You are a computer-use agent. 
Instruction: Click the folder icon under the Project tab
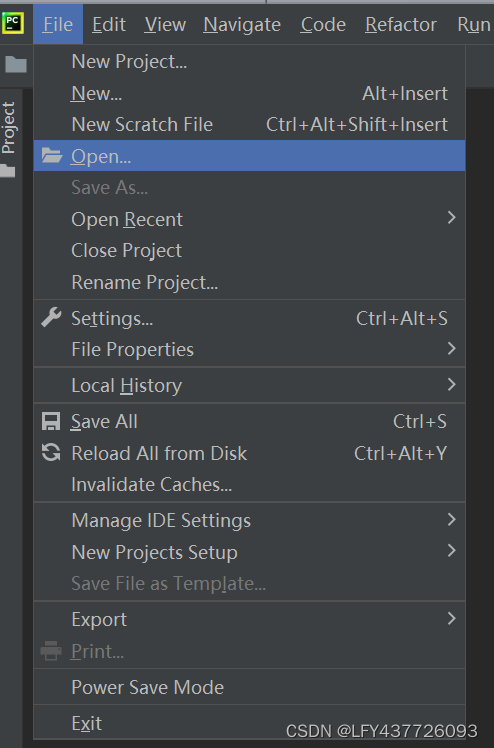click(8, 170)
